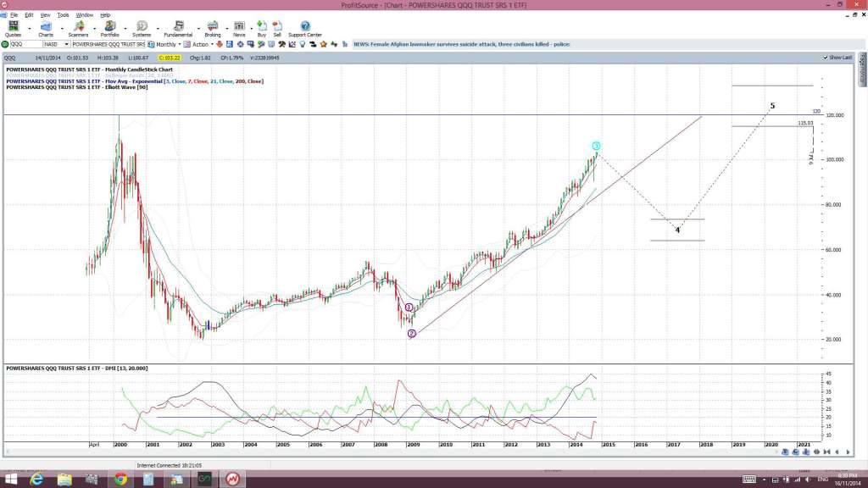Click the hammer tools icon in chart toolbar
The height and width of the screenshot is (488, 868).
(281, 44)
